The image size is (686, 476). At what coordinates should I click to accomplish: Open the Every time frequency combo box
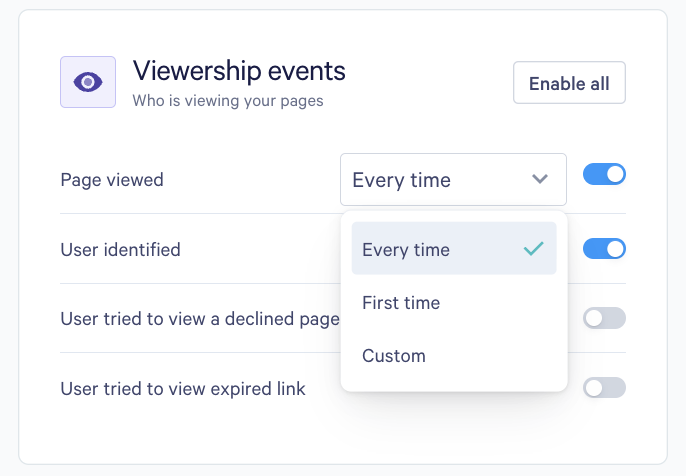[x=452, y=180]
